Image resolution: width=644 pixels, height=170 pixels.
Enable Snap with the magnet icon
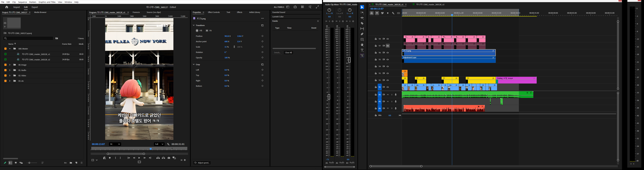click(x=377, y=13)
